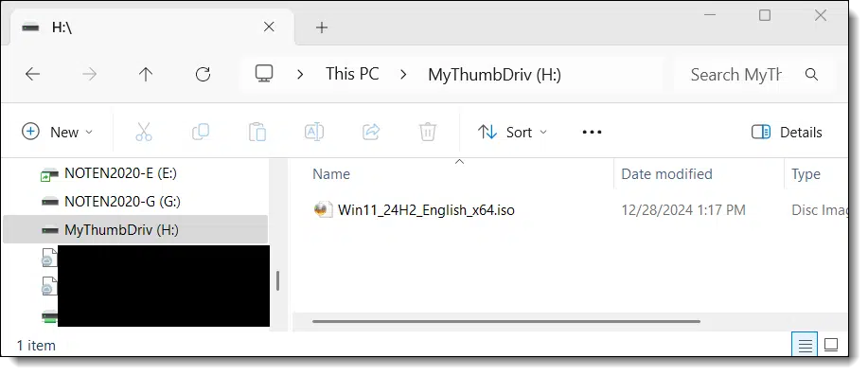Toggle the Details pane button

[x=787, y=133]
